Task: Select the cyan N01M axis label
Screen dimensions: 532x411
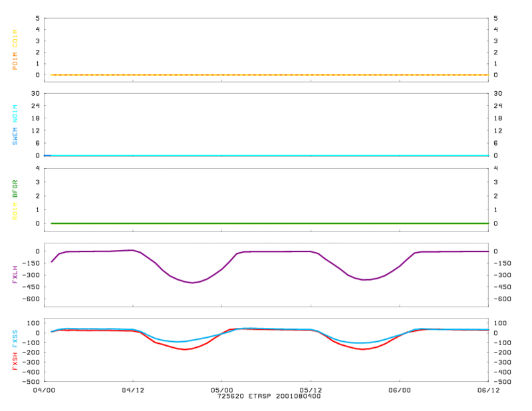Action: (x=15, y=114)
